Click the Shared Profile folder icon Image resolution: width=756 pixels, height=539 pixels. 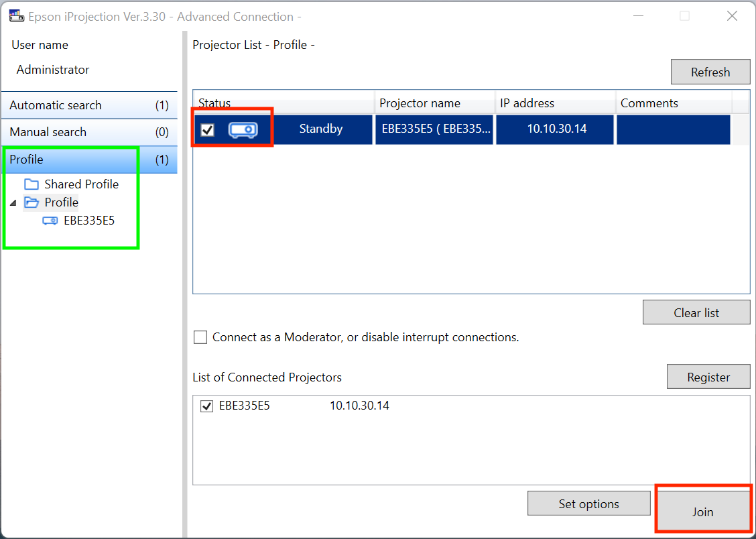31,184
